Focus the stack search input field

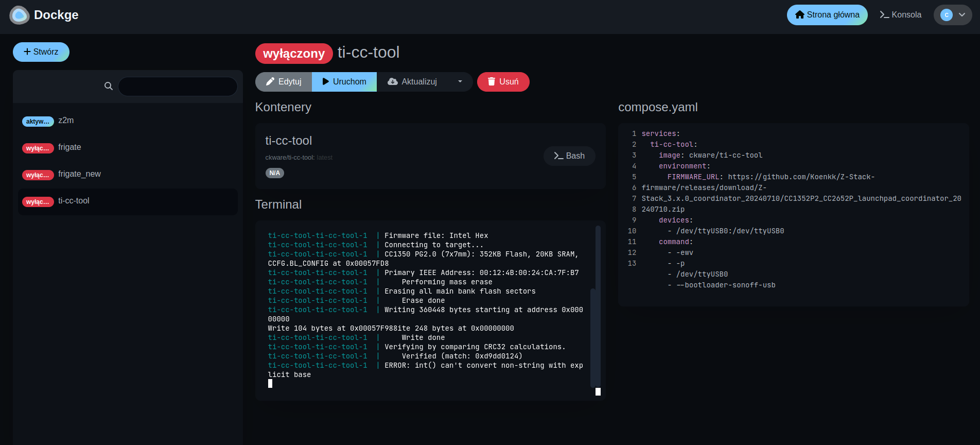tap(178, 86)
